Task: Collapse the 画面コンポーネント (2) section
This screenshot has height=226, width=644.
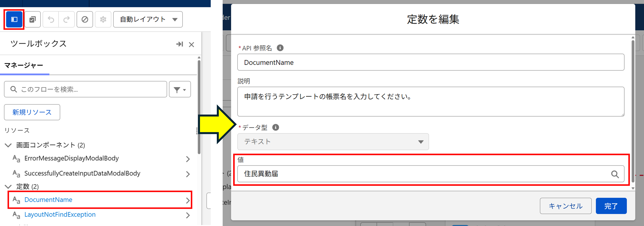Action: click(x=8, y=145)
